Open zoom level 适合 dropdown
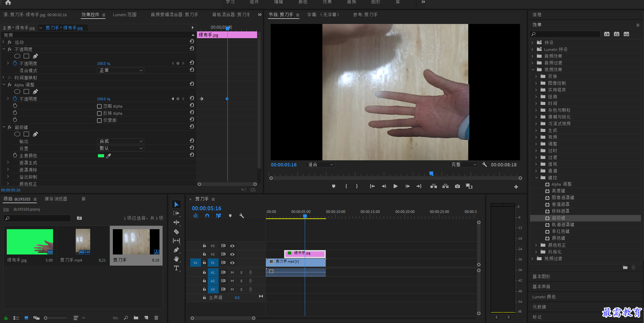This screenshot has width=644, height=323. [320, 164]
